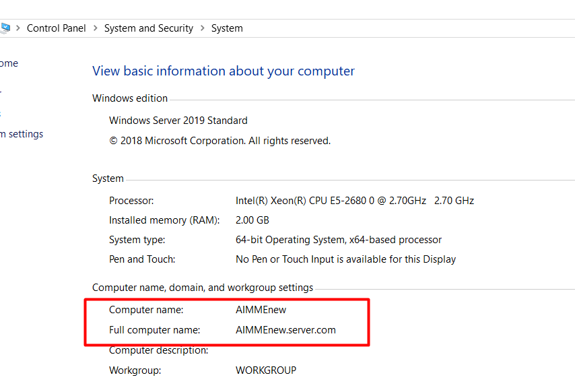This screenshot has width=575, height=392.
Task: Select the System breadcrumb
Action: [x=227, y=28]
